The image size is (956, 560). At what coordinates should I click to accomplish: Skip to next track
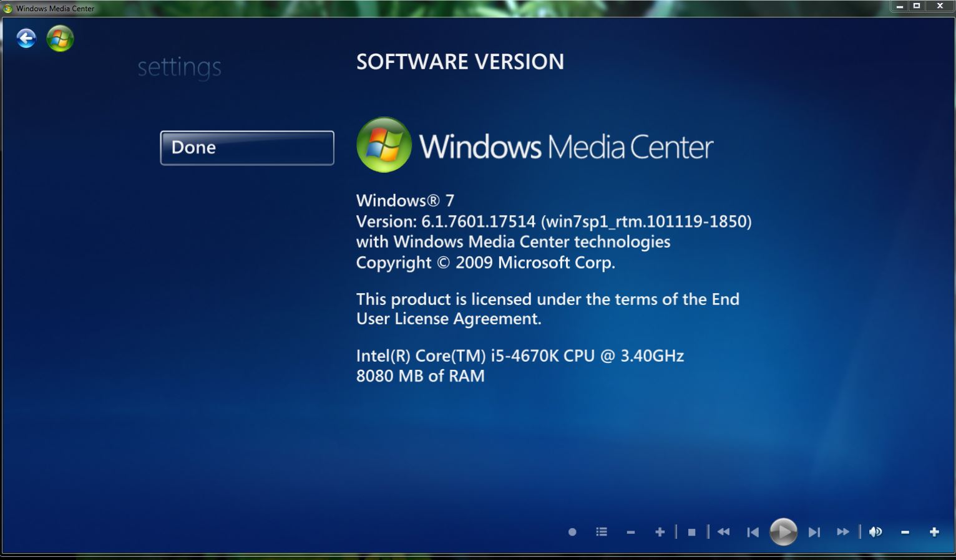pyautogui.click(x=814, y=532)
